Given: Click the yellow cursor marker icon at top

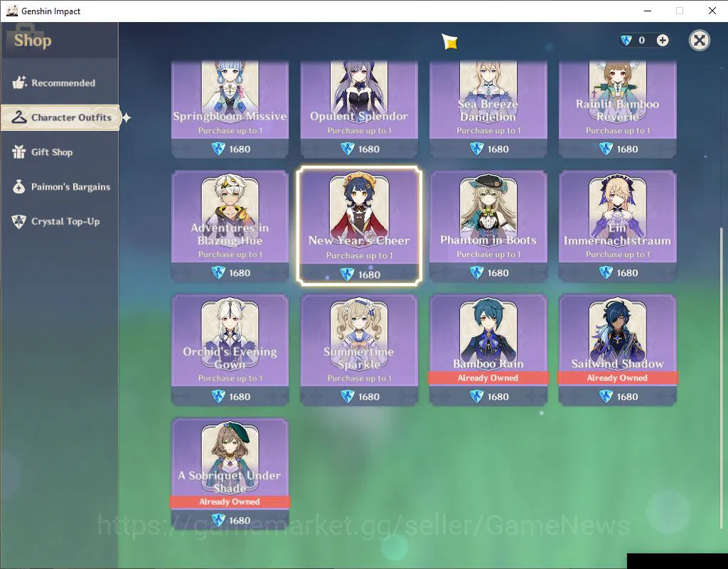Looking at the screenshot, I should click(449, 41).
